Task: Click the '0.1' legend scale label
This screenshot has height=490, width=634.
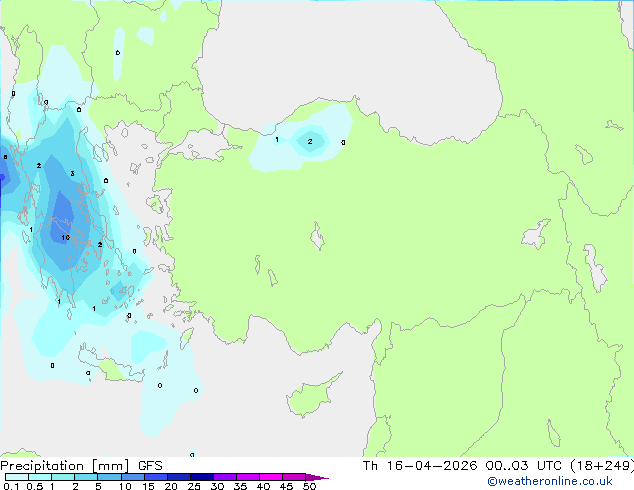Action: pos(10,486)
